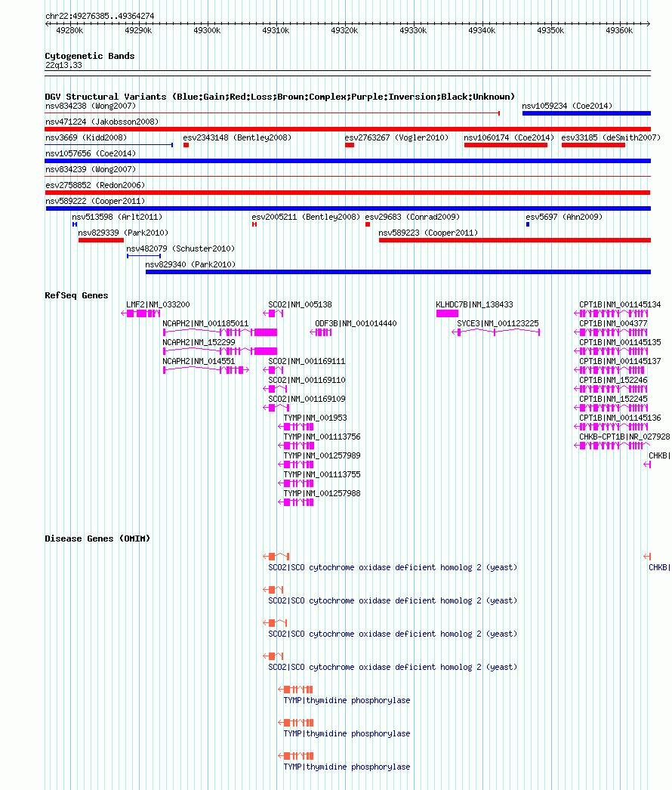The image size is (672, 790).
Task: Click the Disease Genes (OMIM) track title
Action: [x=97, y=538]
